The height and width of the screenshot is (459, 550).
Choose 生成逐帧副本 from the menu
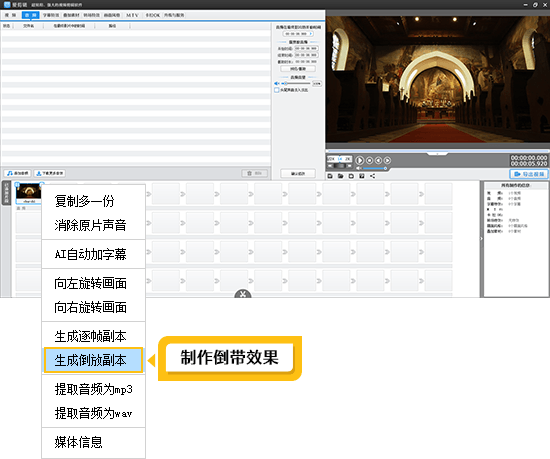click(93, 336)
